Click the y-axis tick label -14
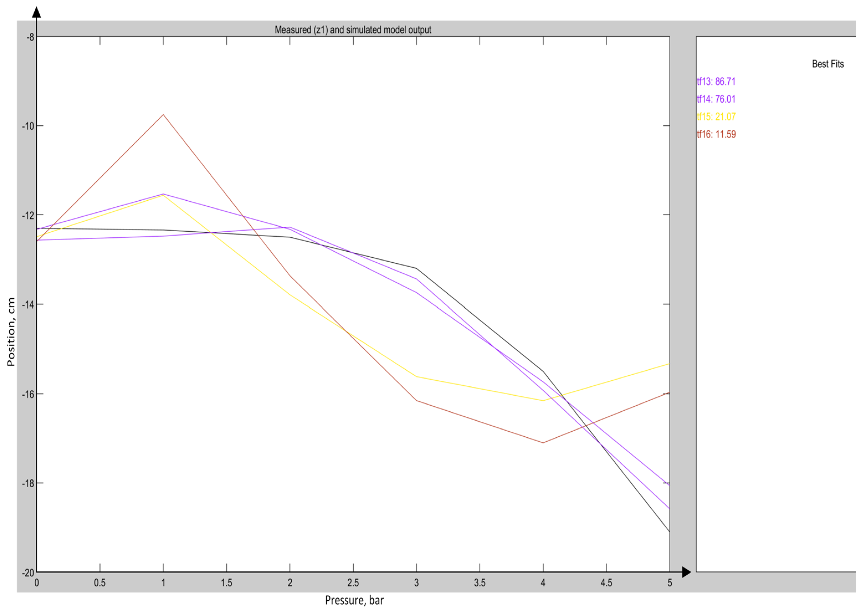Screen dimensions: 868x612 [28, 304]
